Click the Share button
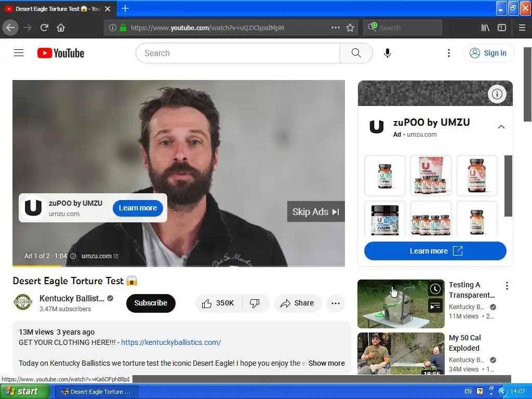The width and height of the screenshot is (532, 399). [297, 303]
